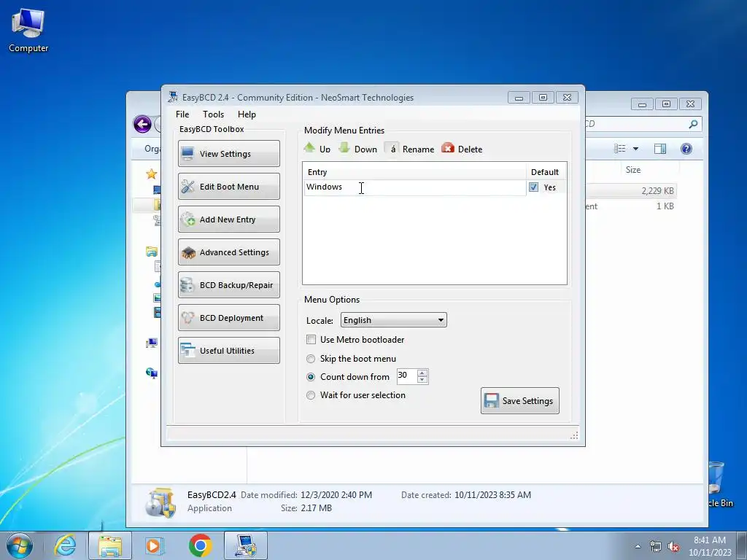Screen dimensions: 747x560
Task: Launch Internet Explorer from taskbar
Action: pyautogui.click(x=65, y=545)
